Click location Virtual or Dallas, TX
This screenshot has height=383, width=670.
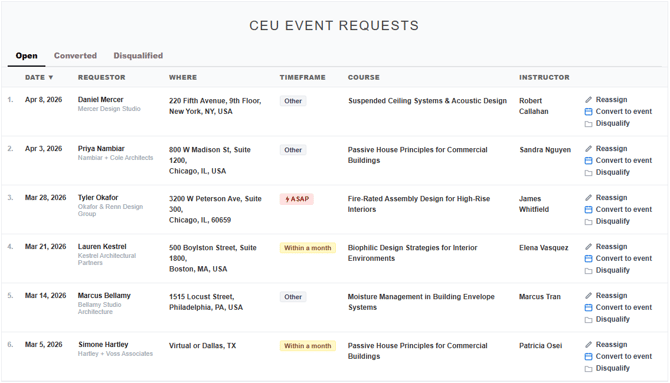pos(203,346)
